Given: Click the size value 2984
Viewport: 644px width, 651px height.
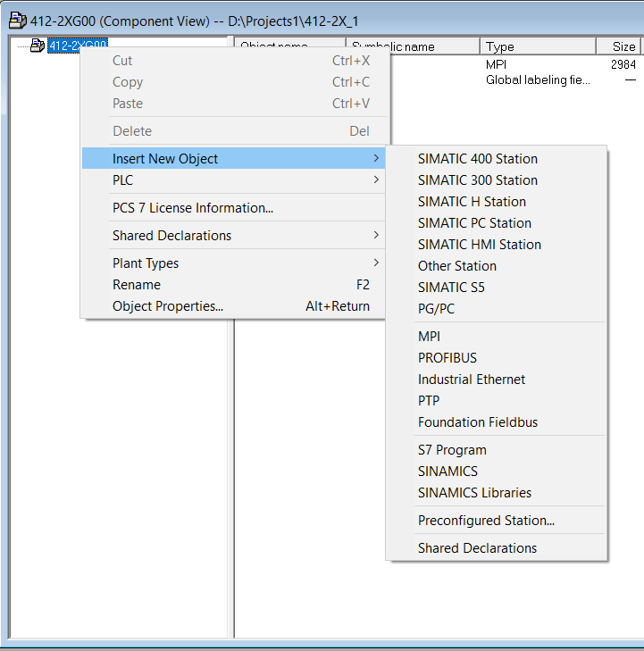Looking at the screenshot, I should pos(623,65).
